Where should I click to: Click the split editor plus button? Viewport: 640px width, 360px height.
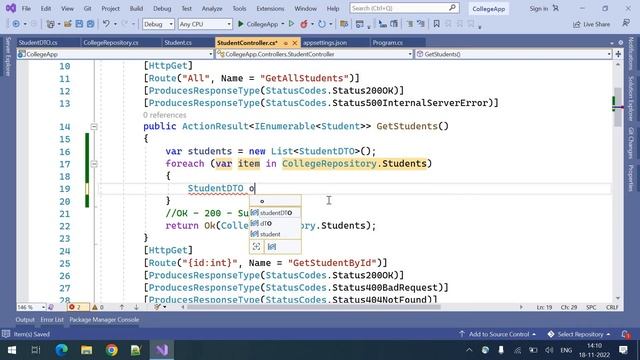(x=618, y=54)
